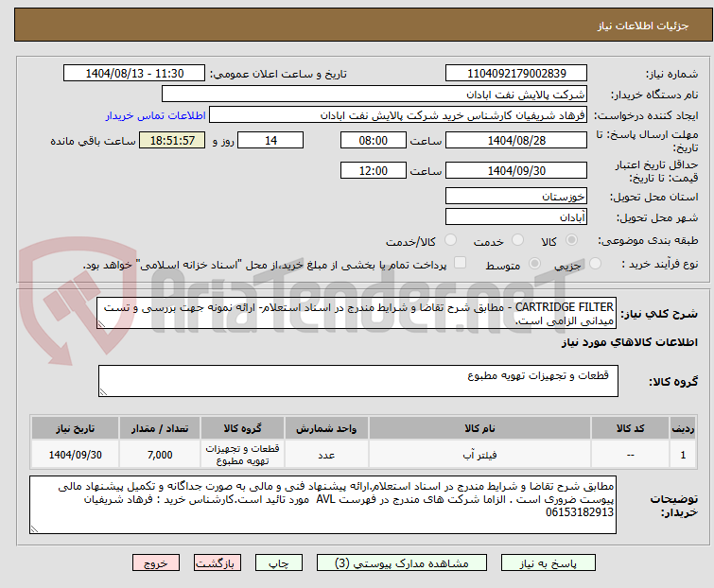Select the جزیی purchase type radio
The image size is (714, 588).
tap(595, 264)
